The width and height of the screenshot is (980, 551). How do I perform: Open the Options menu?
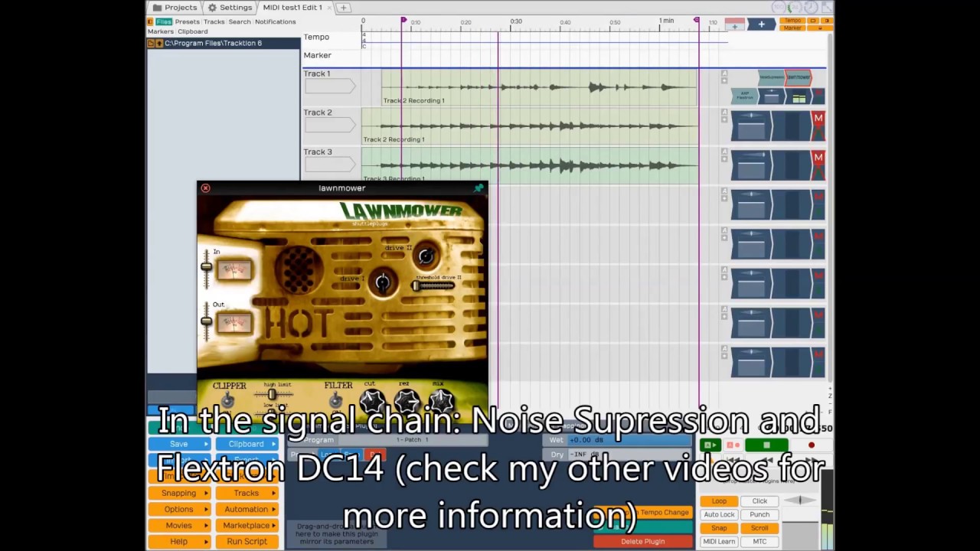(178, 509)
